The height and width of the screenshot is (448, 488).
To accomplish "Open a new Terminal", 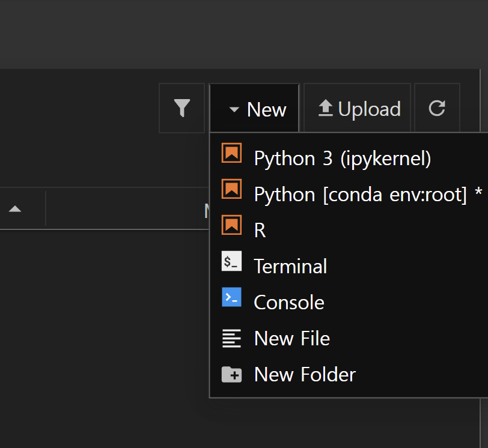I will 349,267.
